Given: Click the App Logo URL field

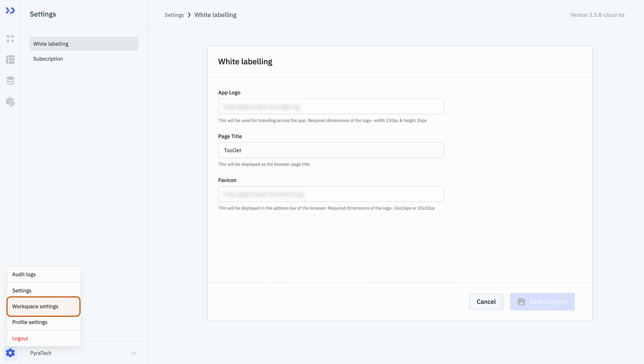Looking at the screenshot, I should 331,106.
